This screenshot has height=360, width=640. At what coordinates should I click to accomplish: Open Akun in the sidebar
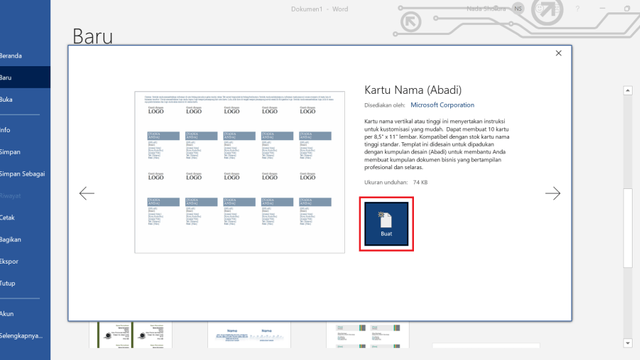coord(25,314)
